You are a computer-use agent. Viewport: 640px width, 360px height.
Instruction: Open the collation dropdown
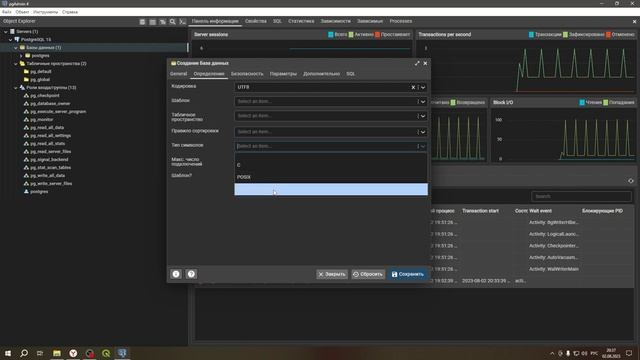331,132
